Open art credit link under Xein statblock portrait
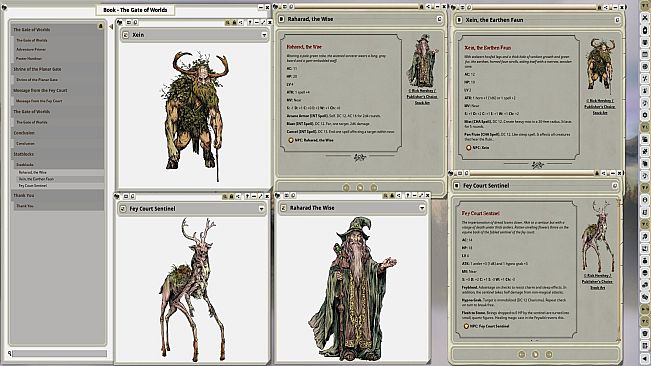Screen dimensions: 651x366 (x=600, y=107)
